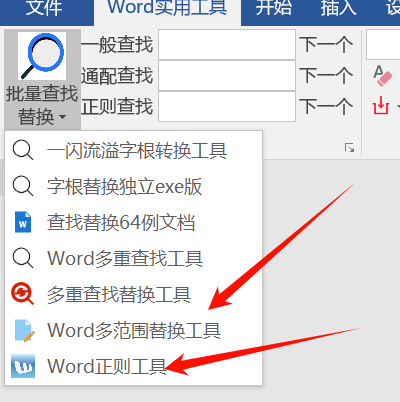Click 下一个 next to 通配查找

(326, 76)
